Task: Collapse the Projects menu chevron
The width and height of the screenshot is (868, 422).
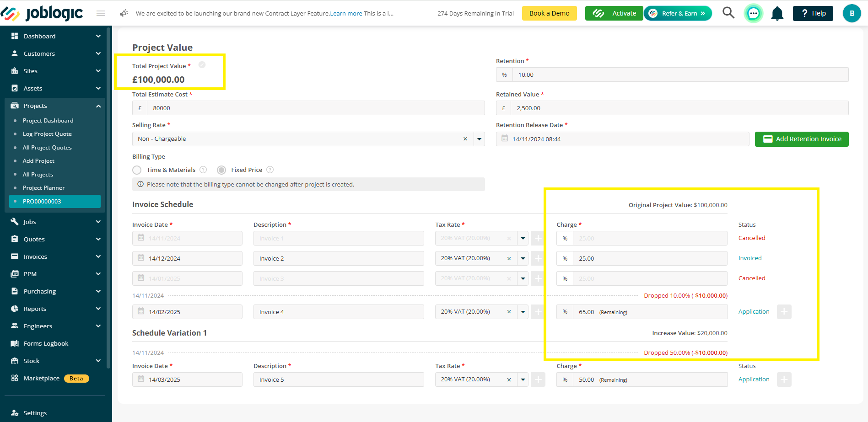Action: (98, 106)
